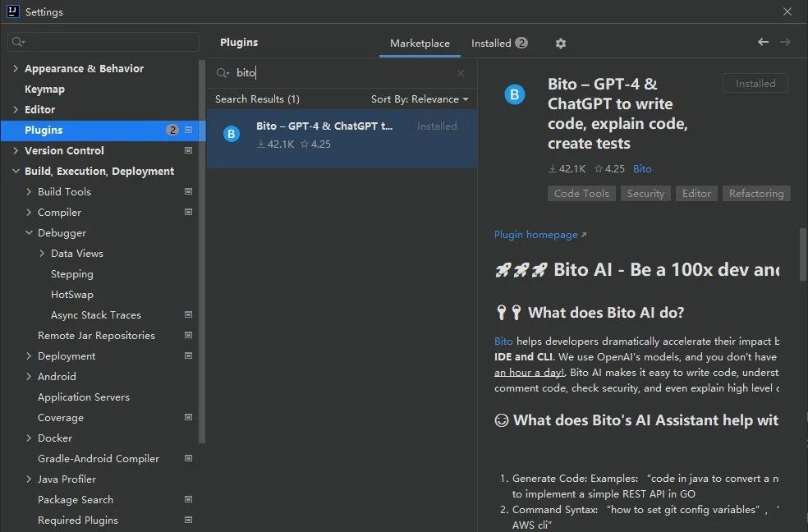The width and height of the screenshot is (808, 532).
Task: Expand the Build Tools node
Action: (x=29, y=191)
